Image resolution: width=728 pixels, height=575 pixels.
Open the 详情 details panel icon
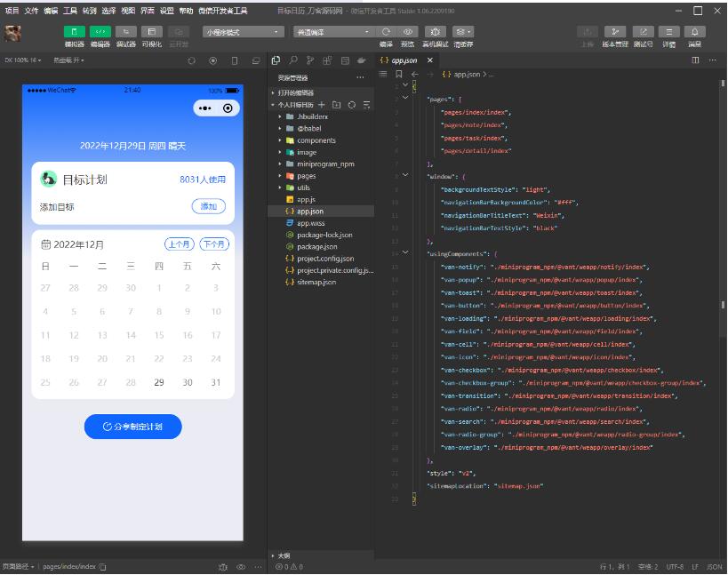tap(668, 32)
